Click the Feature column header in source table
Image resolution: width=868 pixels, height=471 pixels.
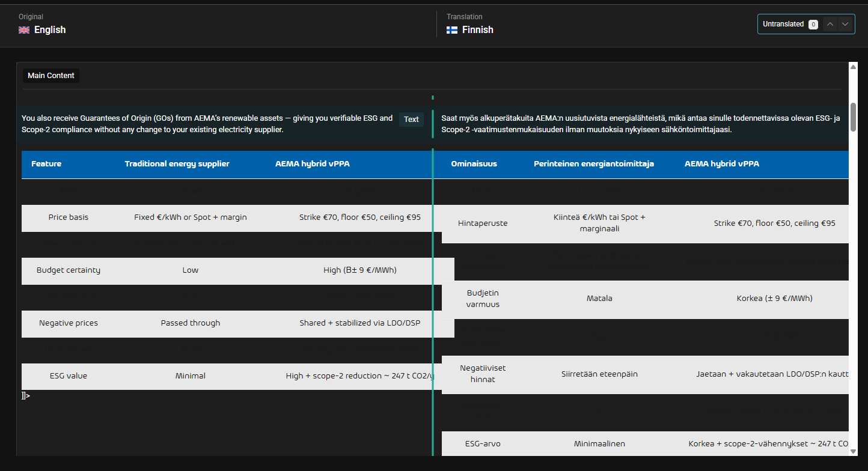tap(46, 164)
